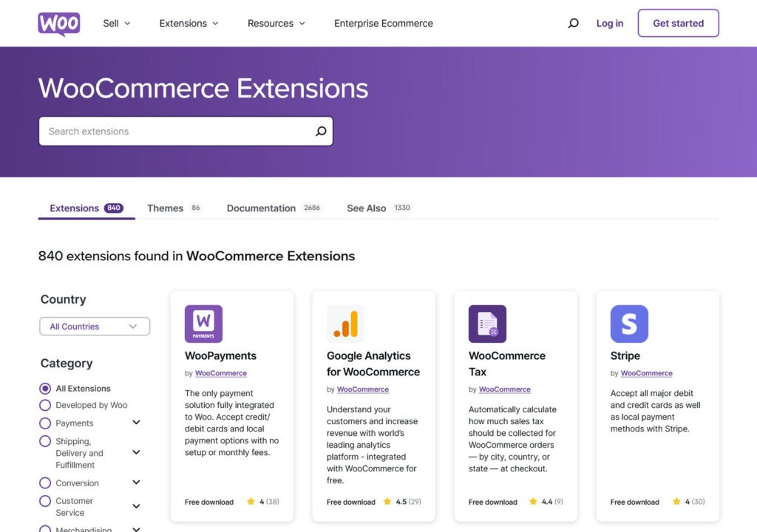
Task: Click the magnifier inside the extensions search bar
Action: pos(320,131)
